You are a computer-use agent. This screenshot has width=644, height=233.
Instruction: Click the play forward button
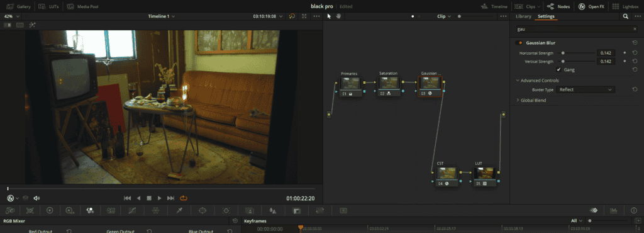pos(160,198)
